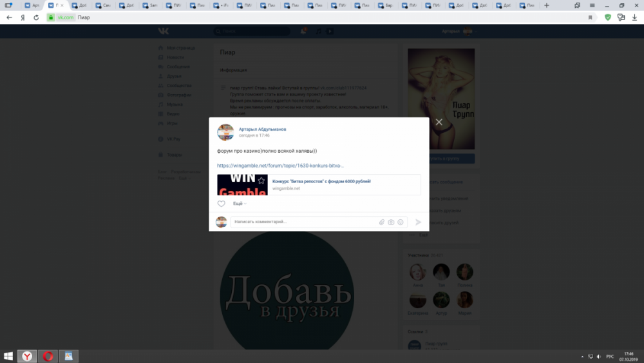Click the VK player play button
This screenshot has height=363, width=644.
[330, 31]
